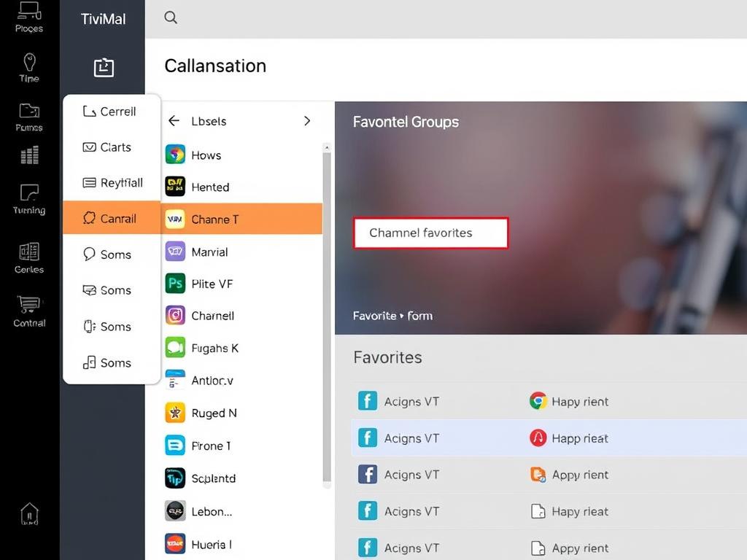Image resolution: width=747 pixels, height=560 pixels.
Task: Click the clipboard icon below TiviMal
Action: [104, 66]
